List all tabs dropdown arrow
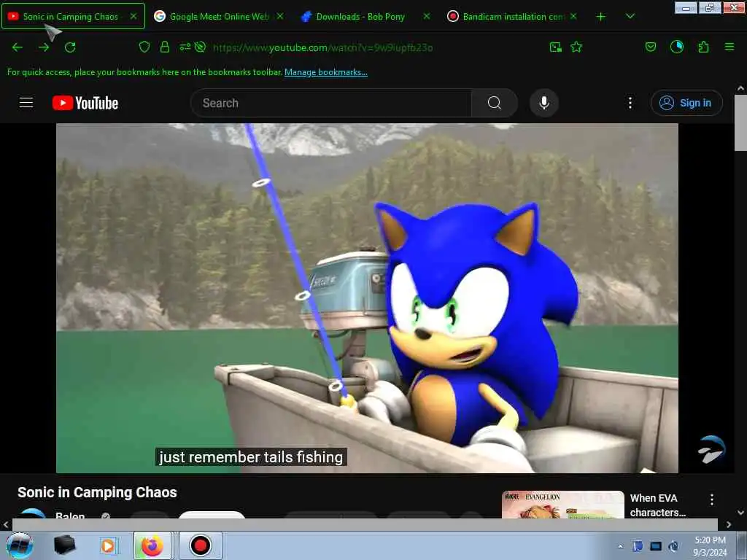The width and height of the screenshot is (747, 560). (630, 17)
